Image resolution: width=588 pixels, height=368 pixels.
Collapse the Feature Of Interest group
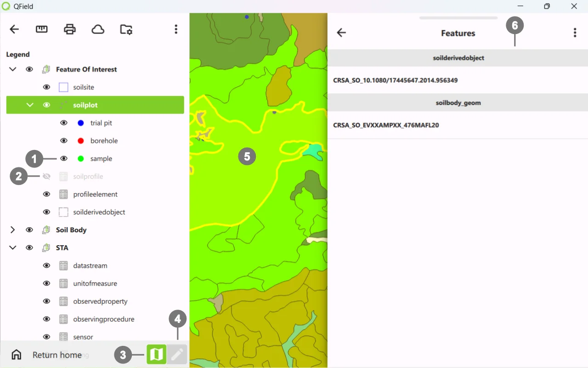tap(13, 69)
